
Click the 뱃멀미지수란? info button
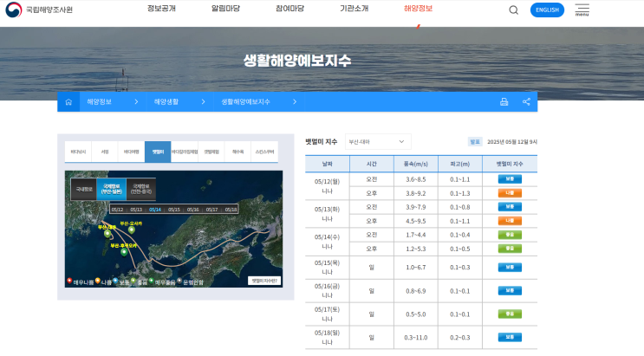(x=262, y=280)
